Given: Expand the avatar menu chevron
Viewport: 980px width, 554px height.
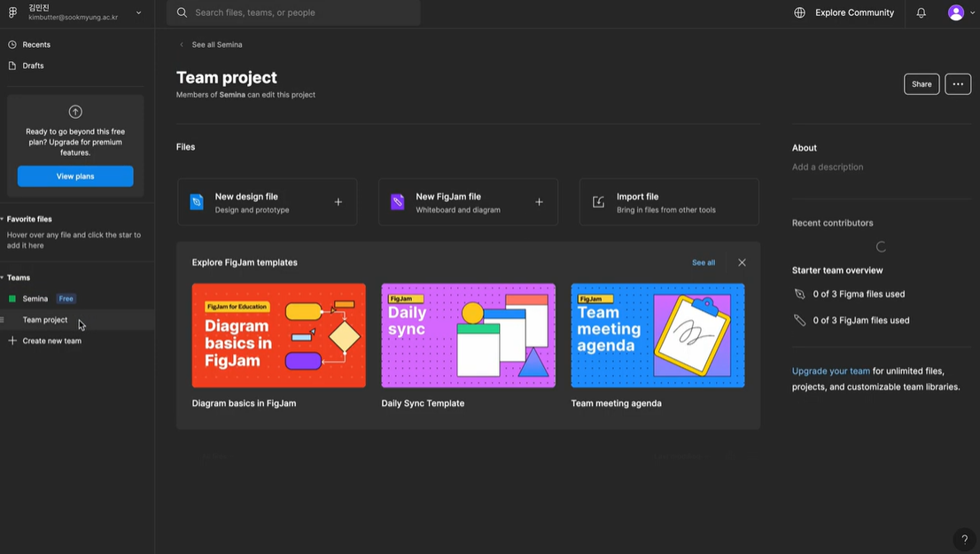Looking at the screenshot, I should point(972,13).
